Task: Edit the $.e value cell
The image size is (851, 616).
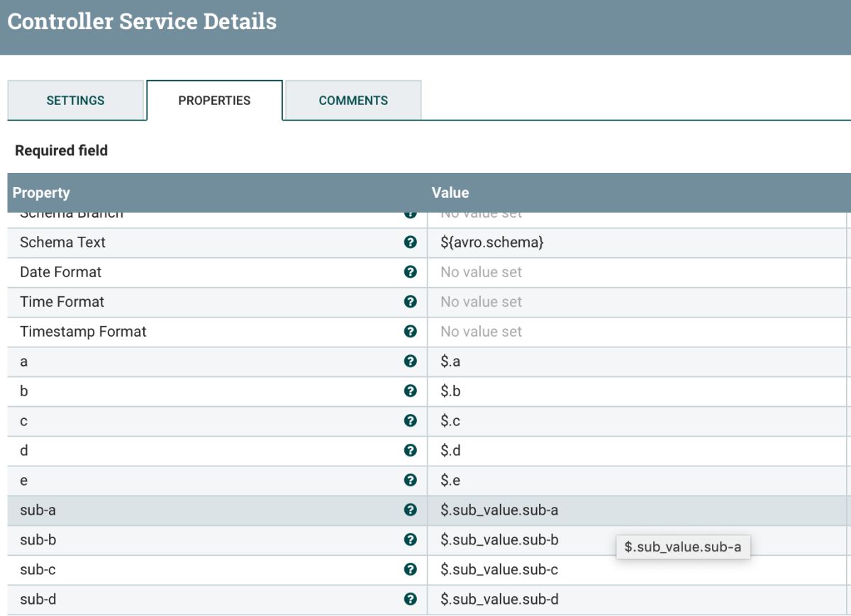Action: pyautogui.click(x=637, y=481)
